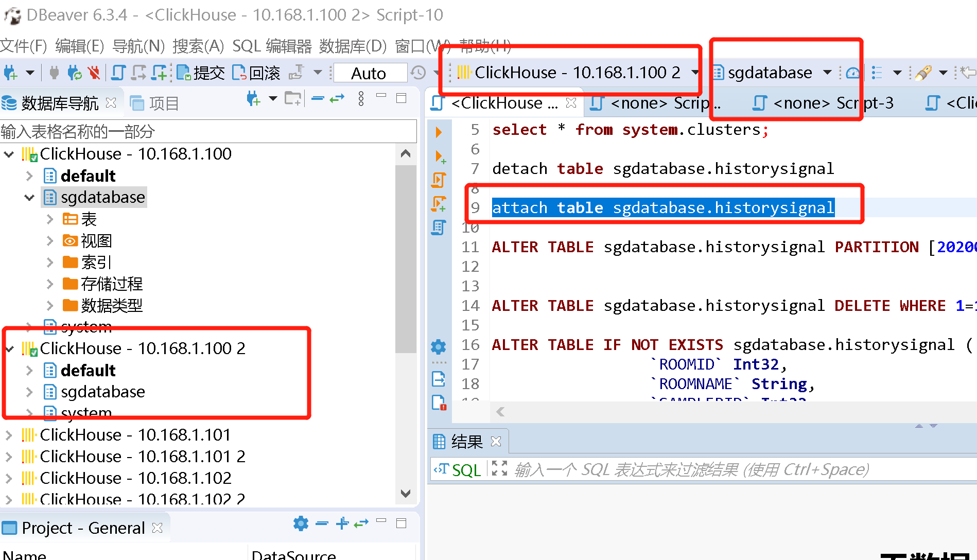Expand default under ClickHouse - 10.168.1.100
The width and height of the screenshot is (977, 560).
(29, 176)
